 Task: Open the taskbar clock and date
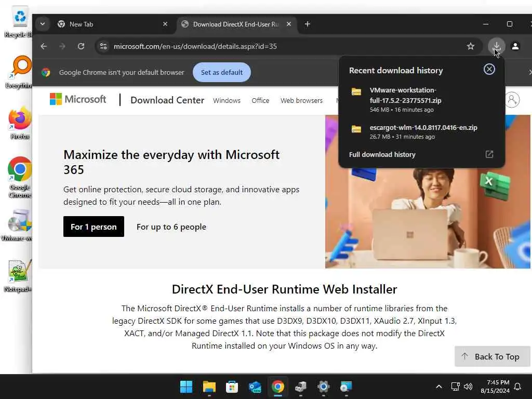pos(495,387)
